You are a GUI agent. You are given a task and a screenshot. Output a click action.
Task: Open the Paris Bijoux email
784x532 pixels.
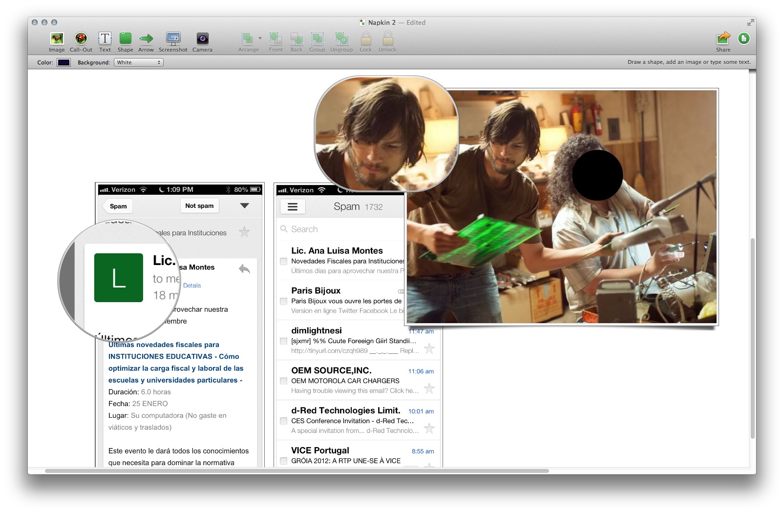pos(340,300)
